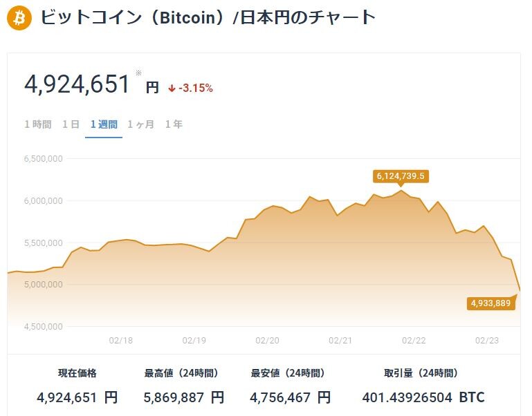Click the -3.15% change percentage
Image resolution: width=532 pixels, height=416 pixels.
196,88
